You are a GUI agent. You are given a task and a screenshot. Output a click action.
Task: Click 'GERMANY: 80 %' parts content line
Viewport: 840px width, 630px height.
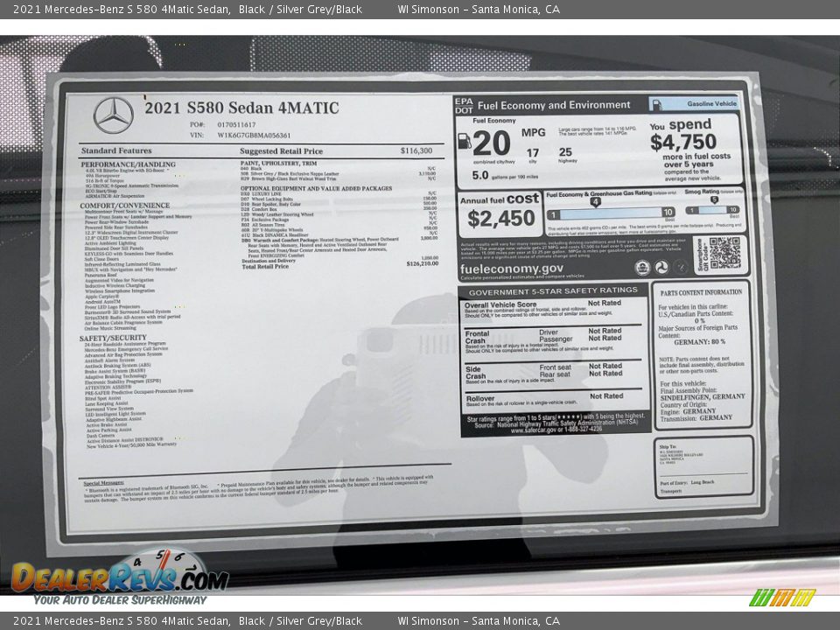click(699, 342)
